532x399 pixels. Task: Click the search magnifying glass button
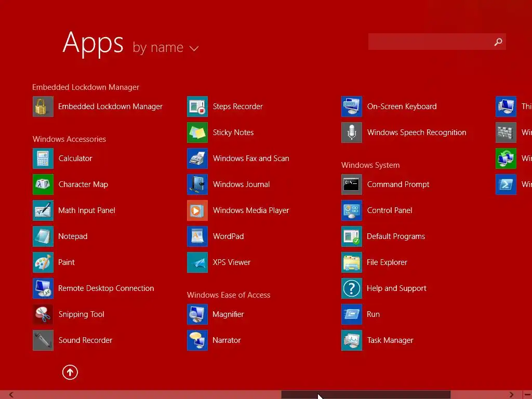coord(498,42)
